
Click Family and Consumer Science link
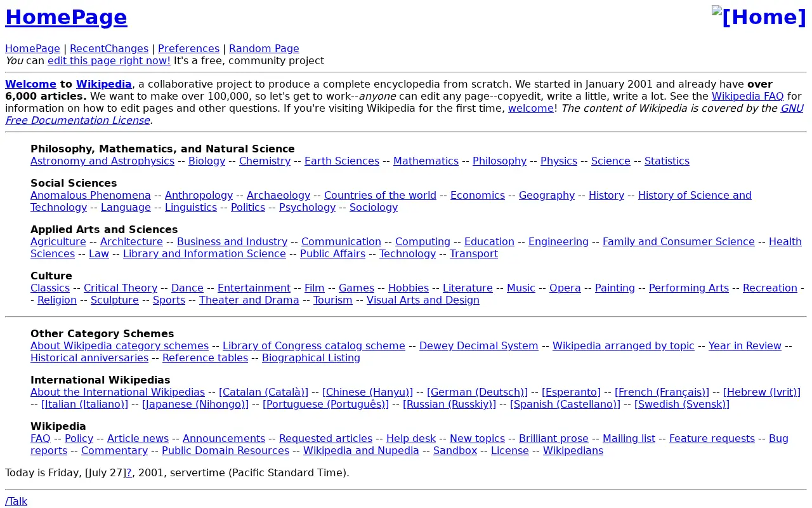(x=678, y=242)
